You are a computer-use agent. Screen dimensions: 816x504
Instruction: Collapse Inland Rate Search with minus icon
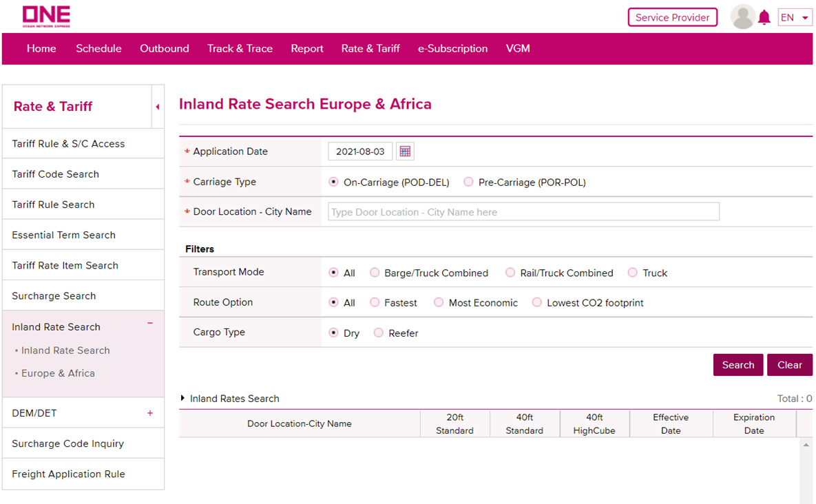[150, 324]
